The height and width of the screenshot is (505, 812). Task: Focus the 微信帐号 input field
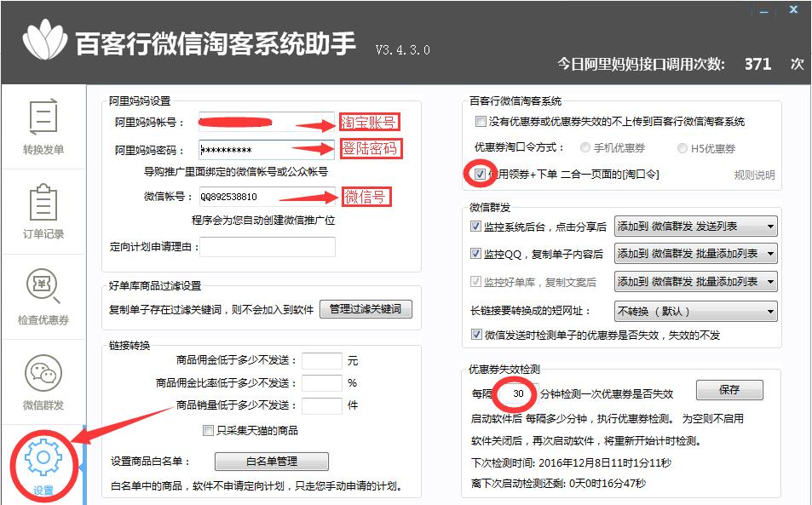(x=266, y=197)
